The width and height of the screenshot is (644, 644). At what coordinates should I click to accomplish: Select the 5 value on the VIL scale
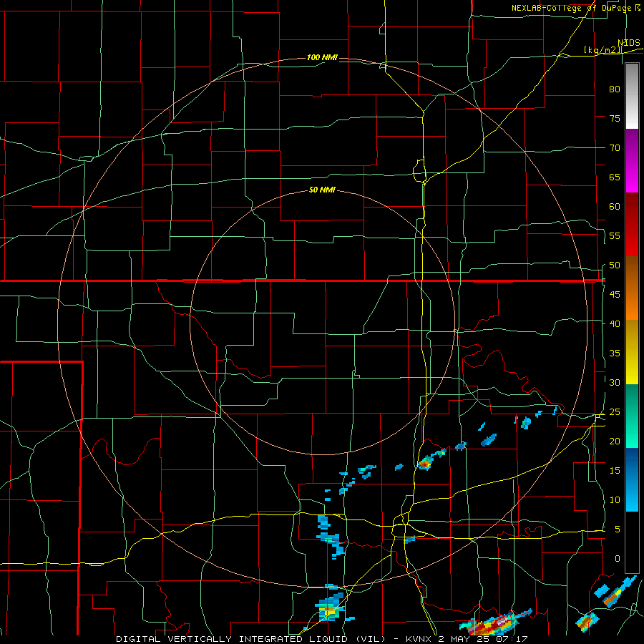618,529
